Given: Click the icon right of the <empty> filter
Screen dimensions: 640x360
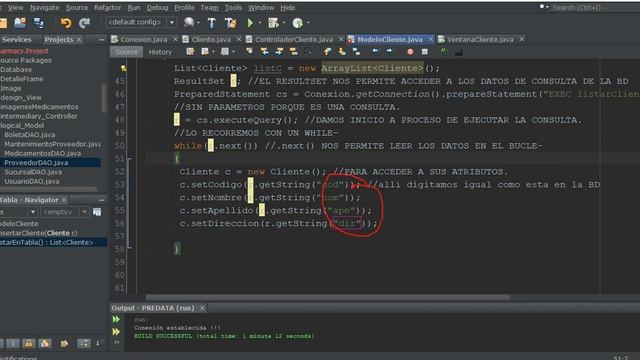Looking at the screenshot, I should 97,212.
